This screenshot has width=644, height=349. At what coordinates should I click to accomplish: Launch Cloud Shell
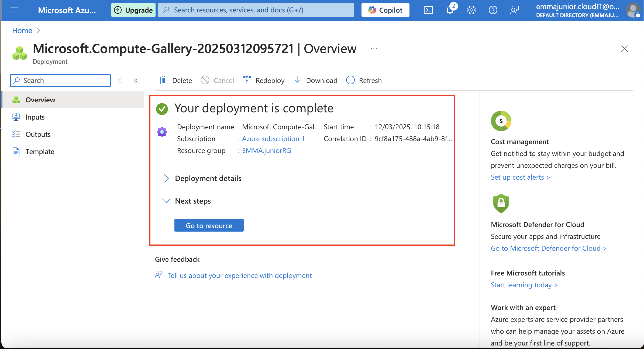(428, 10)
